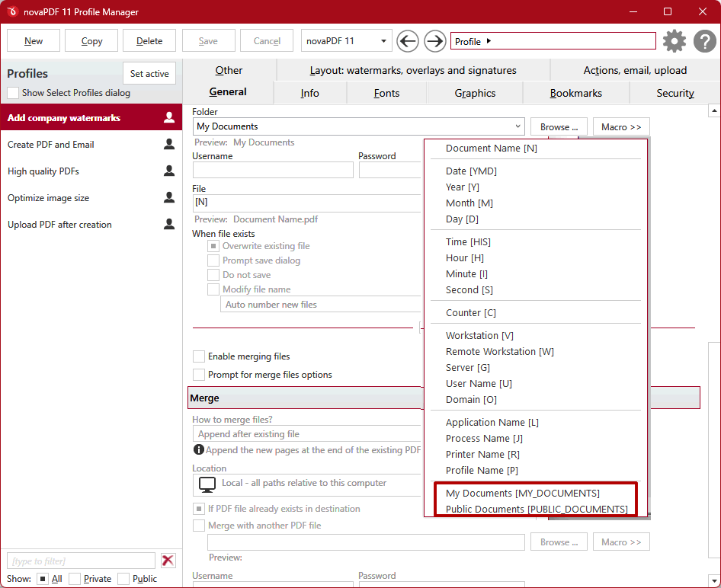Image resolution: width=721 pixels, height=588 pixels.
Task: Click user icon beside Upload PDF after creation
Action: [x=169, y=225]
